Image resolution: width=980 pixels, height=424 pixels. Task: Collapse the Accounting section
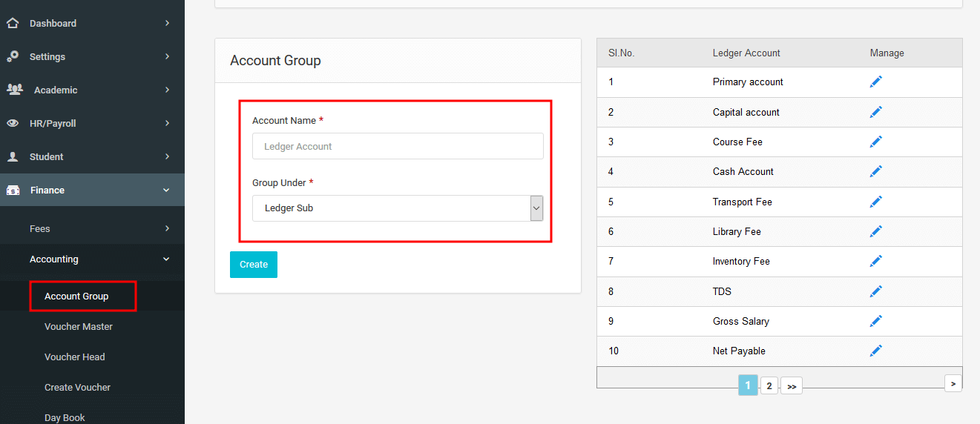[x=92, y=259]
